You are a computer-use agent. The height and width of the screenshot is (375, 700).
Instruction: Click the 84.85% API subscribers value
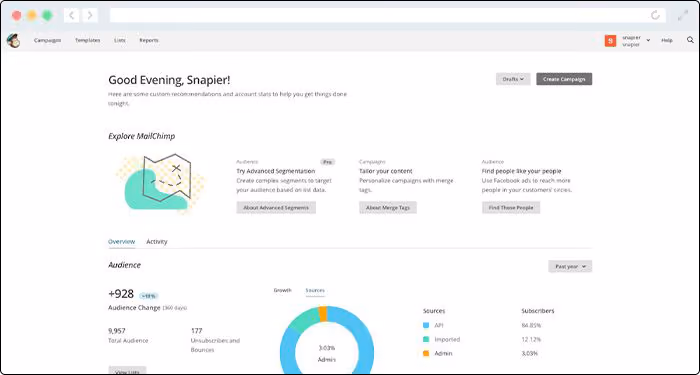tap(531, 325)
